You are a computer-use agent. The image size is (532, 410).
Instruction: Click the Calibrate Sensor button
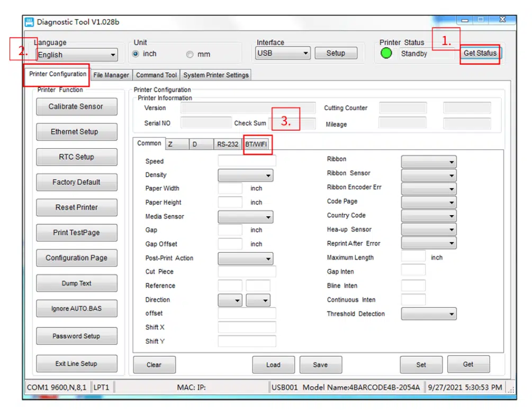click(x=76, y=106)
